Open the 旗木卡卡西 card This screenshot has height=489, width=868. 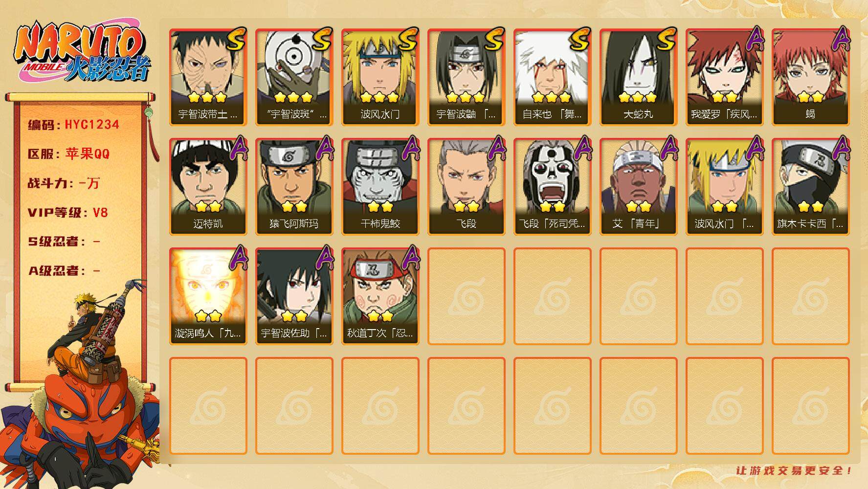[811, 187]
